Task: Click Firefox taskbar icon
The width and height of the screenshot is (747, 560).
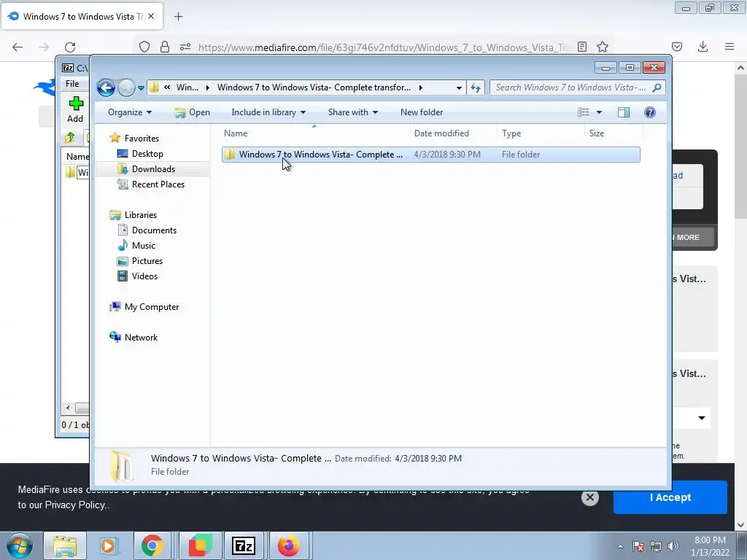Action: [289, 546]
